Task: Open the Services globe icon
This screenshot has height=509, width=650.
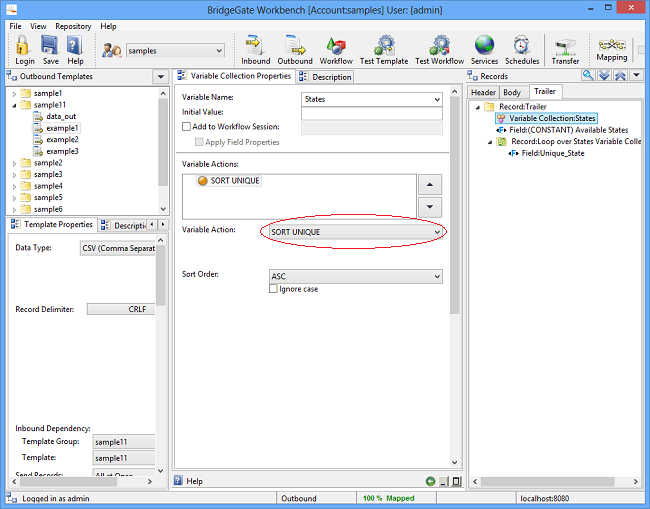Action: (x=484, y=45)
